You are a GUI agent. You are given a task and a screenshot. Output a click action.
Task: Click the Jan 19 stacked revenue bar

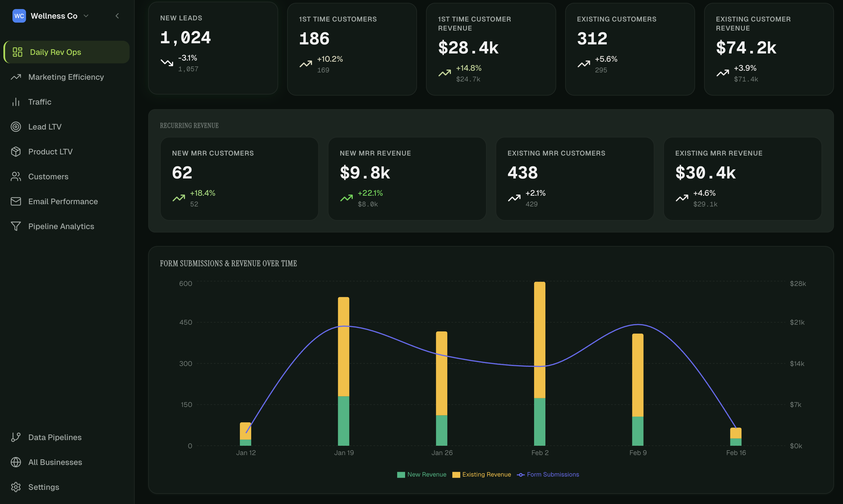click(343, 371)
